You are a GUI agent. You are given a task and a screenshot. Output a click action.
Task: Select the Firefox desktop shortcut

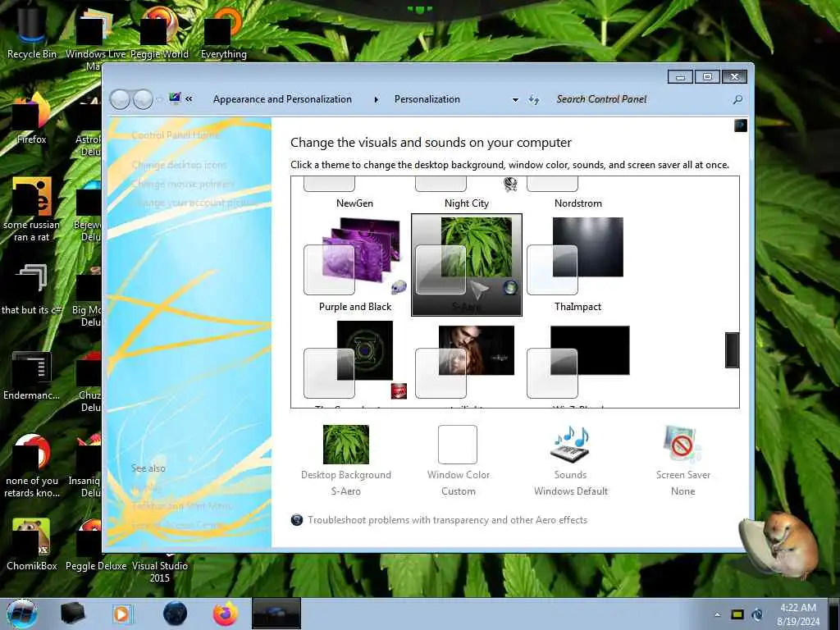point(32,118)
